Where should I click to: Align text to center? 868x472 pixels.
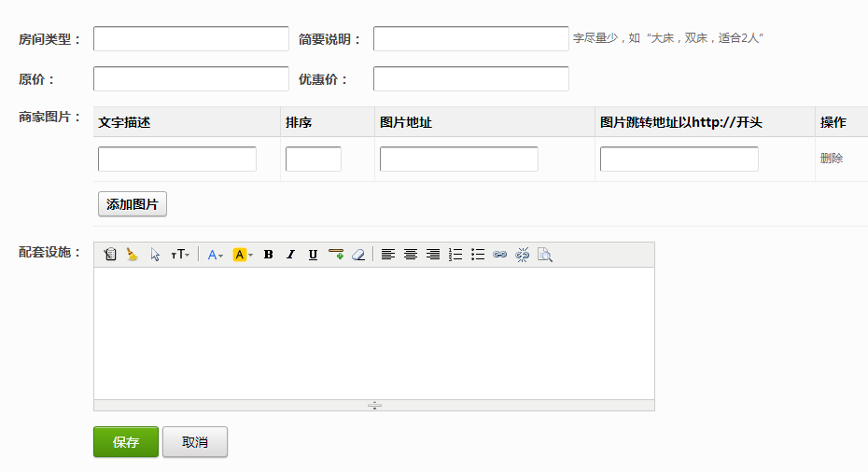click(411, 255)
